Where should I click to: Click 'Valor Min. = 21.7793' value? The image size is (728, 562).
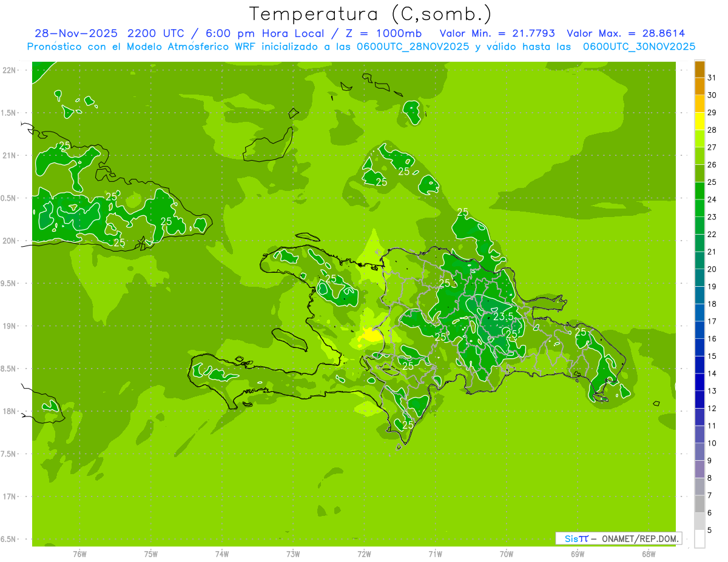(497, 33)
